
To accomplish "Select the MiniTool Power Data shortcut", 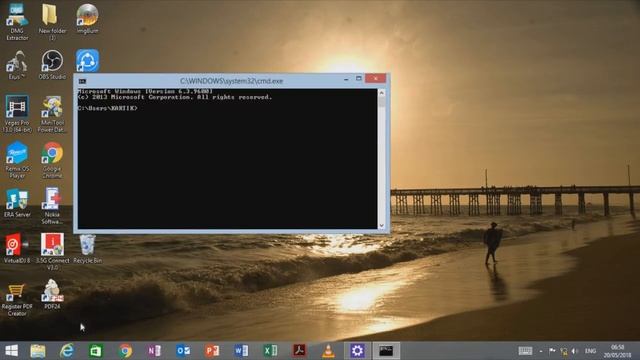I will [x=52, y=114].
